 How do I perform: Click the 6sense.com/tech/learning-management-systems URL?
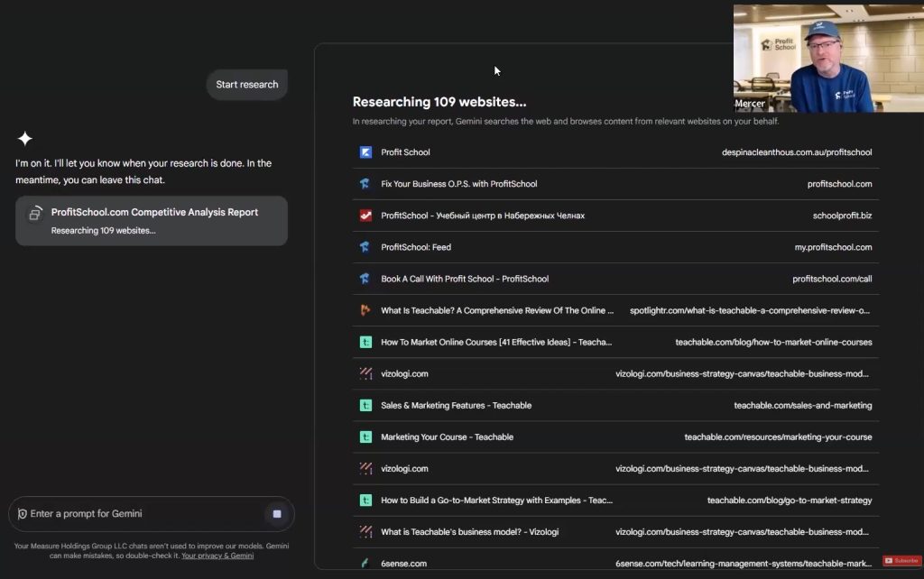[x=744, y=564]
